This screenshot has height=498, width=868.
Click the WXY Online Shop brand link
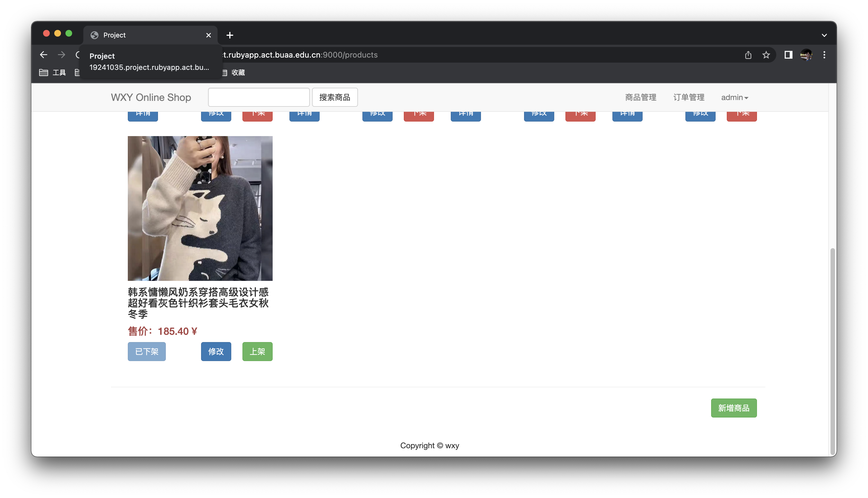151,98
